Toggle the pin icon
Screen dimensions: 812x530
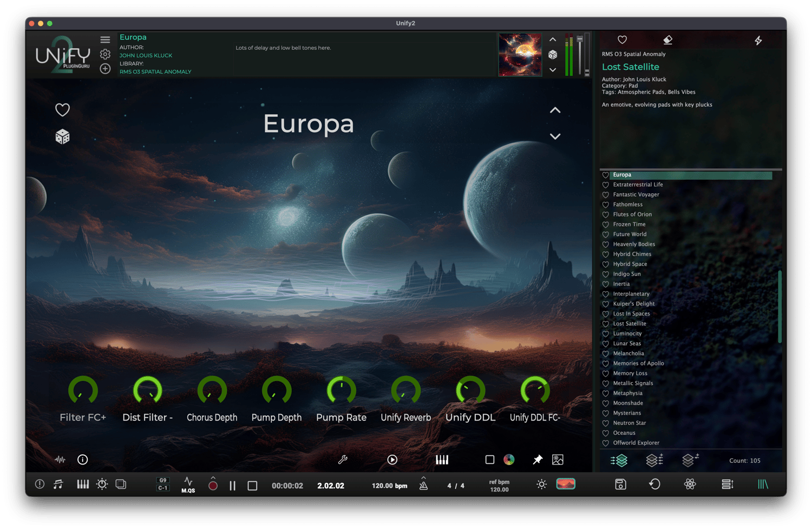[538, 460]
